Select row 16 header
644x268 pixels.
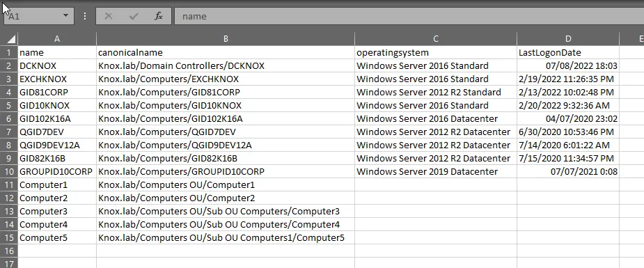point(9,251)
